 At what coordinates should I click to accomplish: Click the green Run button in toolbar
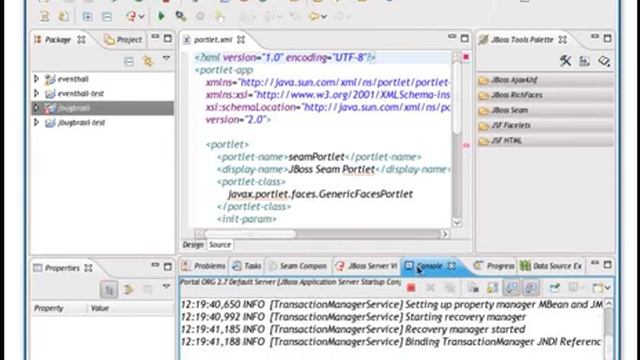161,16
